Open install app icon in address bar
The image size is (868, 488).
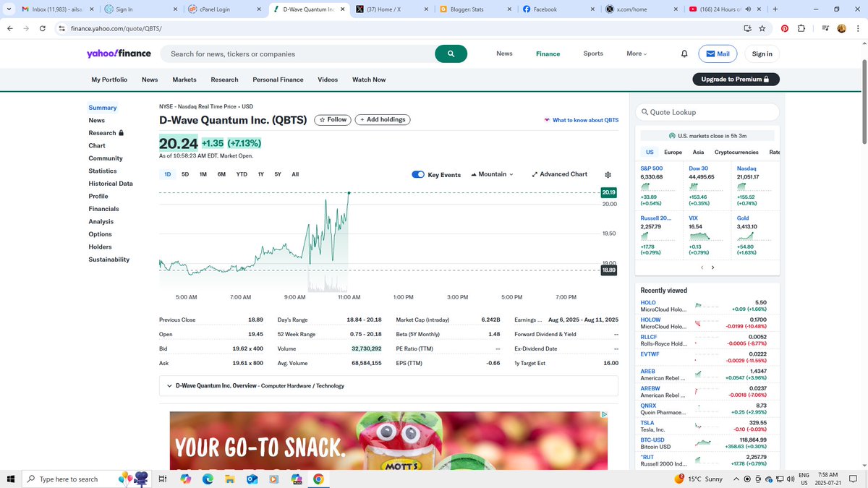click(x=747, y=28)
